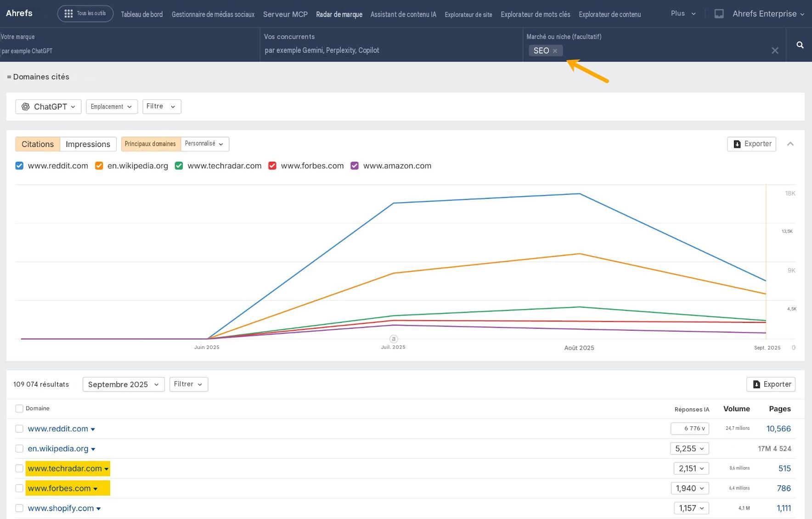Click the search magnifier icon
This screenshot has height=519, width=812.
(800, 45)
